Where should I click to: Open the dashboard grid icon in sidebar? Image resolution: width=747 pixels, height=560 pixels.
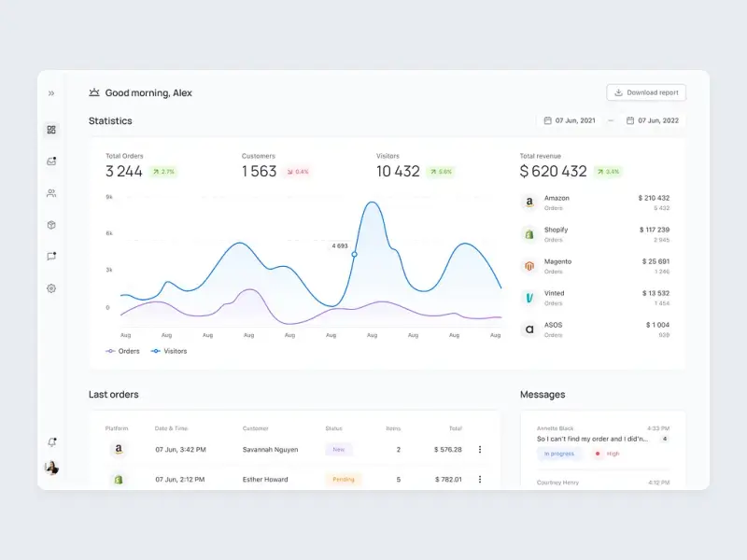51,130
